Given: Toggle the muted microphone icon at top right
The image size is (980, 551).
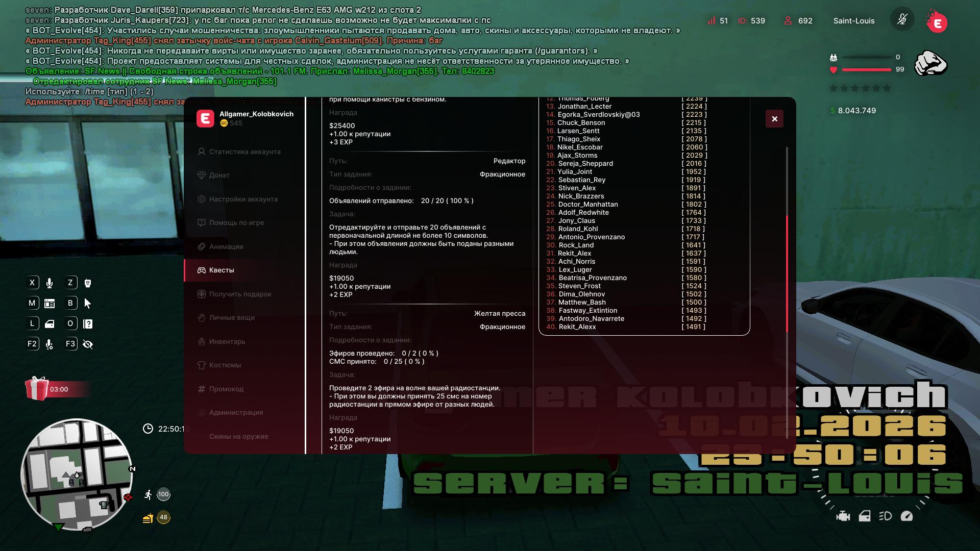Looking at the screenshot, I should pyautogui.click(x=902, y=20).
